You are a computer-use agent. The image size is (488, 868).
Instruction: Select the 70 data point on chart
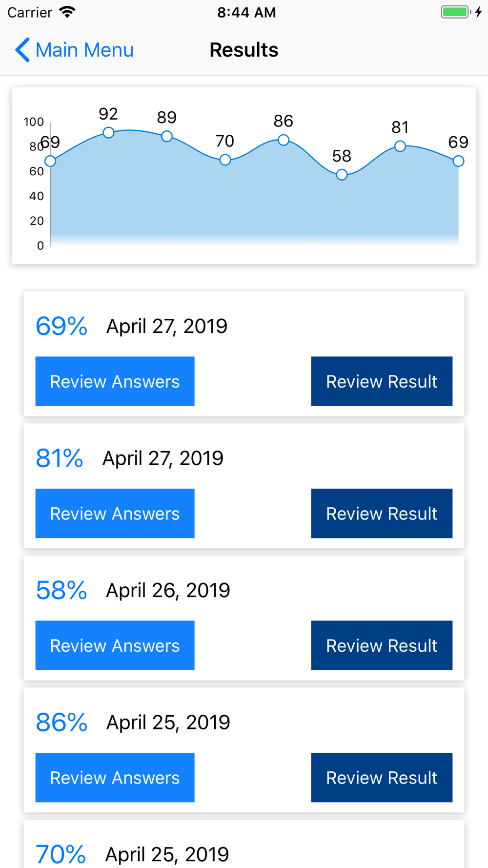pyautogui.click(x=225, y=160)
